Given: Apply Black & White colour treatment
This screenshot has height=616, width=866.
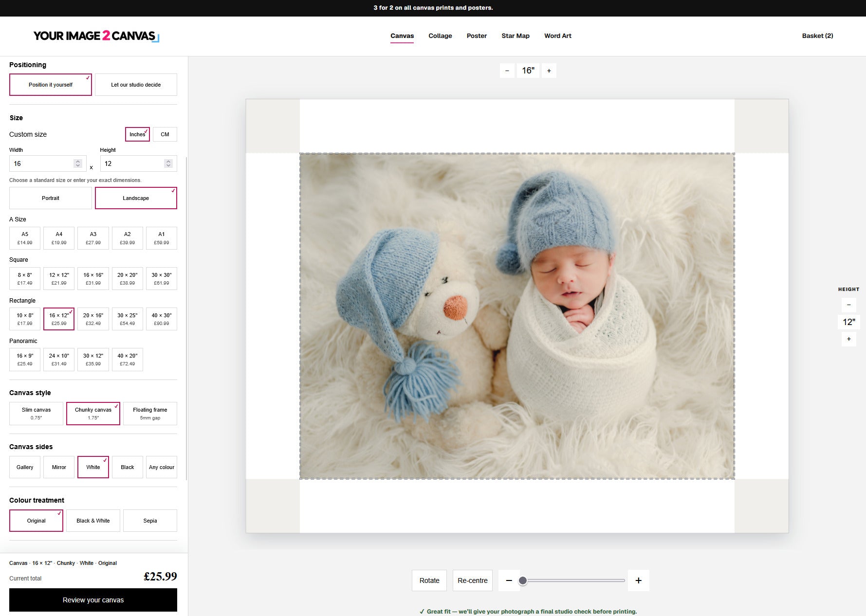Looking at the screenshot, I should [x=93, y=521].
